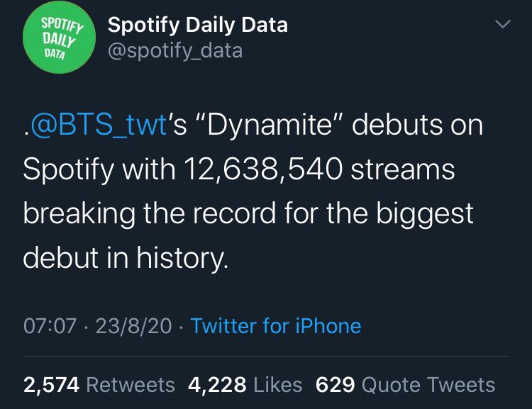This screenshot has width=532, height=409.
Task: Click the 23/8/20 tweet date
Action: [x=133, y=326]
